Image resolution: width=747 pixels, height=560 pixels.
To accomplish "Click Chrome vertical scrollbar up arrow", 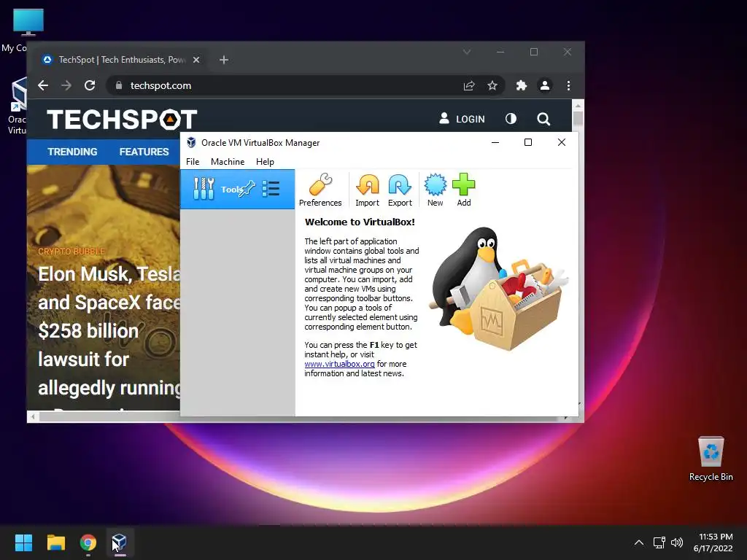I will tap(578, 105).
